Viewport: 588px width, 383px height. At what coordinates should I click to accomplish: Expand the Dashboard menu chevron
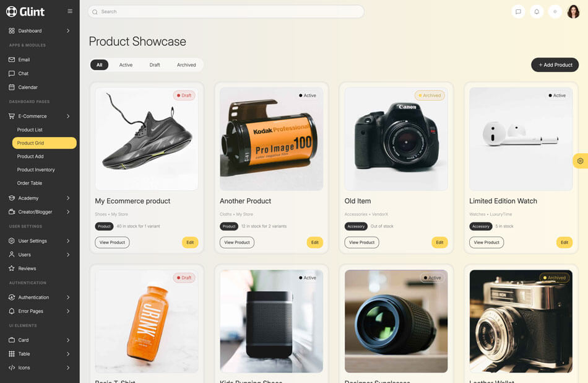[x=68, y=31]
